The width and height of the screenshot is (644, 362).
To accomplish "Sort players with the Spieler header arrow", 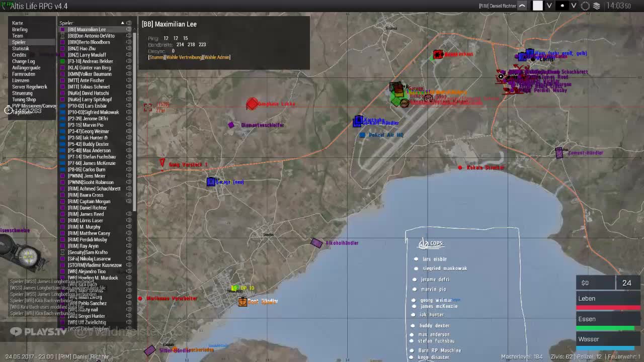I will (x=122, y=23).
